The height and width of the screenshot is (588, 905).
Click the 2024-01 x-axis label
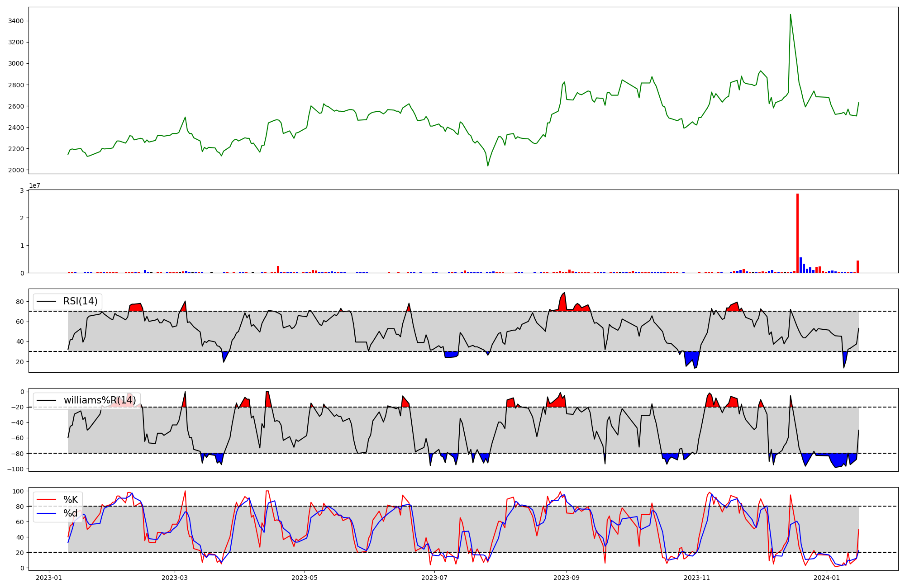pyautogui.click(x=827, y=578)
